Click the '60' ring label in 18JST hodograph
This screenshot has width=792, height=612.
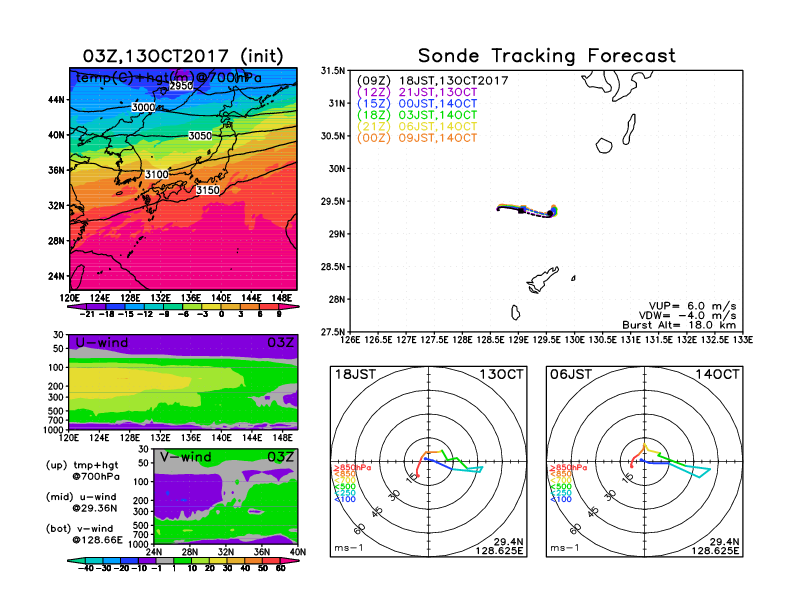[360, 529]
